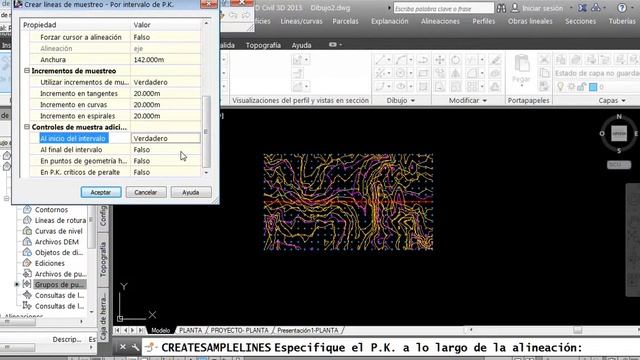Select the top face of ViewCube
The image size is (640, 360).
click(619, 133)
